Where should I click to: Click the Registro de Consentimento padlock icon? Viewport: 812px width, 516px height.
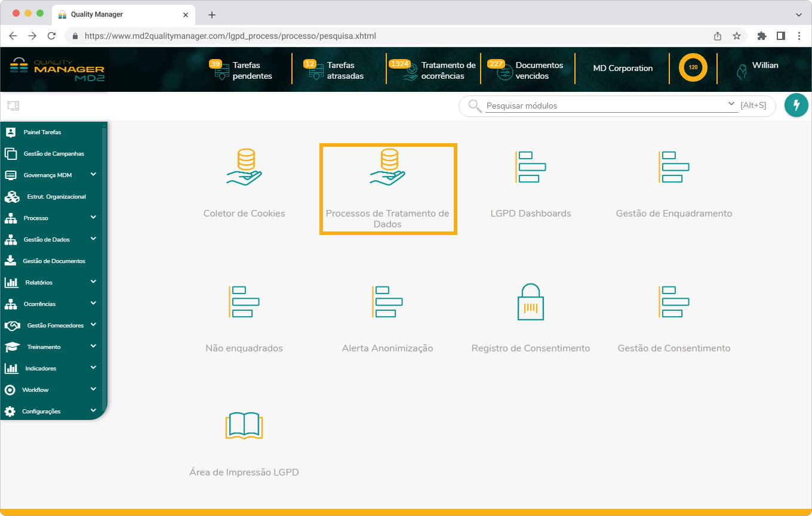coord(530,302)
